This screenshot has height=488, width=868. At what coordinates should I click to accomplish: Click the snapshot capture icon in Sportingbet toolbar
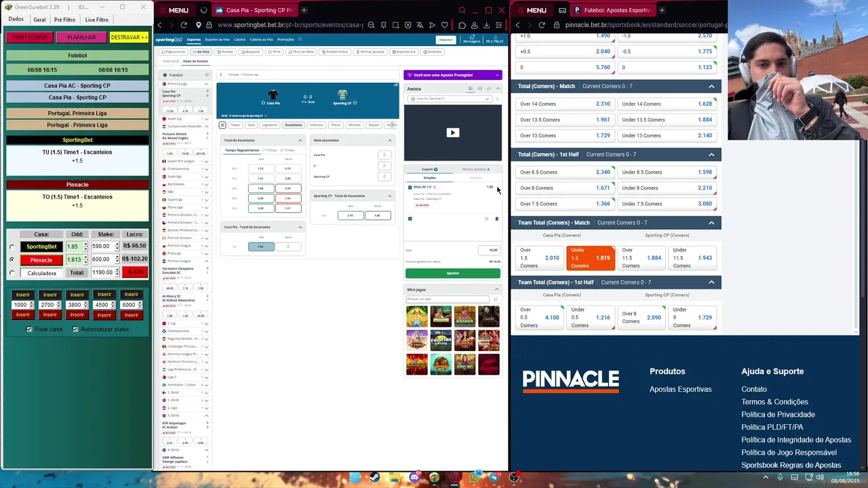pos(395,25)
